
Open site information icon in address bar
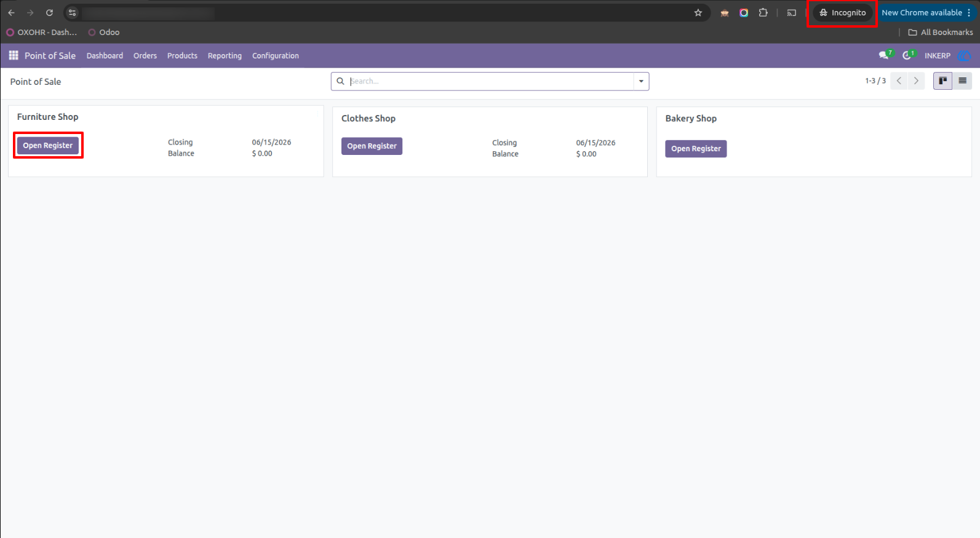pos(73,12)
